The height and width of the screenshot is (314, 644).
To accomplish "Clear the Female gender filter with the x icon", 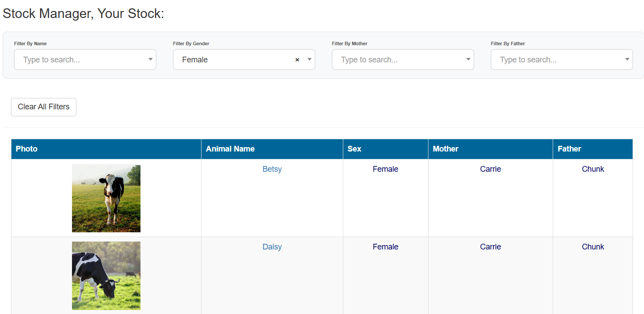I will tap(297, 60).
